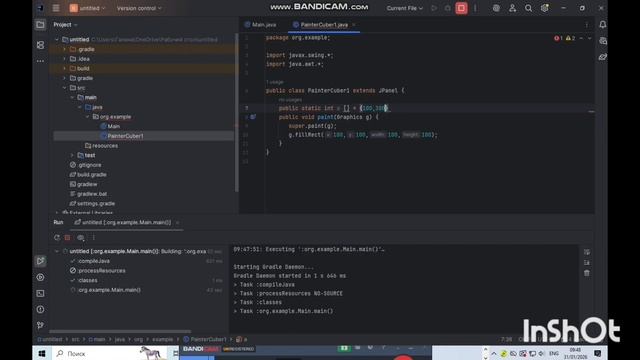Toggle soft-wrap in run console

click(587, 252)
